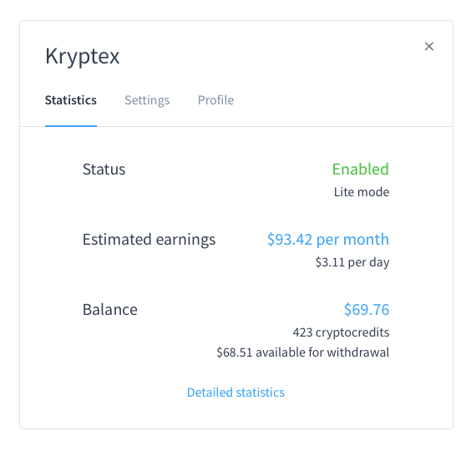The height and width of the screenshot is (451, 476).
Task: Click the Status row label
Action: coord(104,170)
